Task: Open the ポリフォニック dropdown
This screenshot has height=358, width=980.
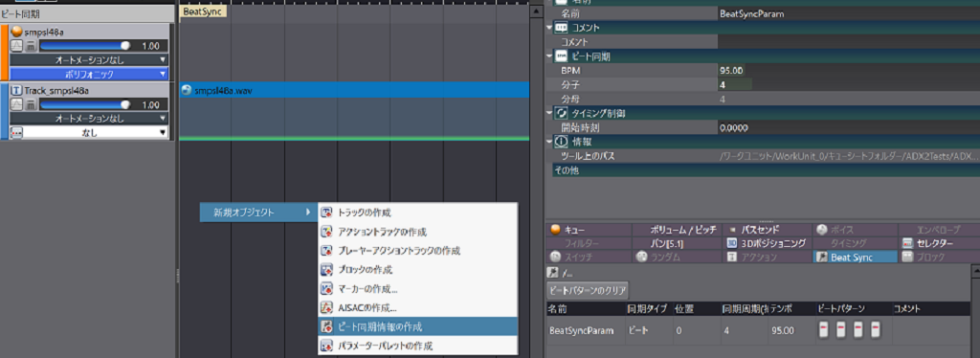Action: coord(89,74)
